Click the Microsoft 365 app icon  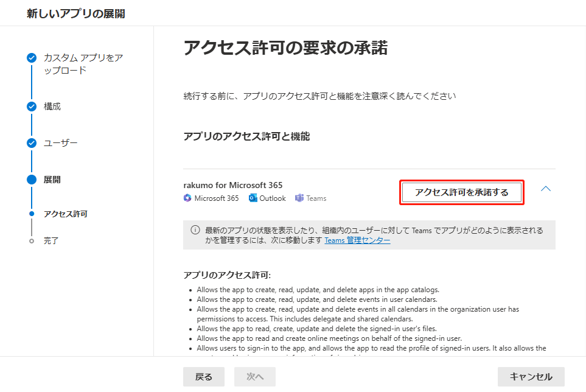click(x=187, y=198)
